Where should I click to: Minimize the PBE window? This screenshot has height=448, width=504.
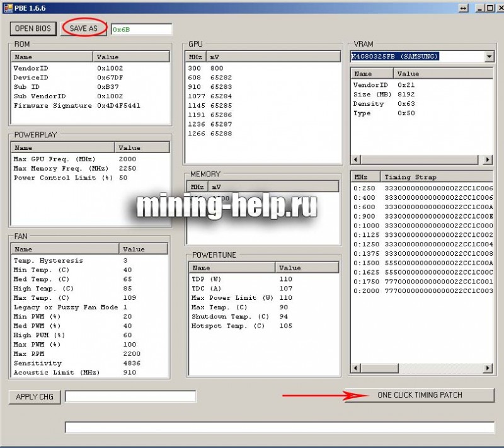click(x=480, y=8)
